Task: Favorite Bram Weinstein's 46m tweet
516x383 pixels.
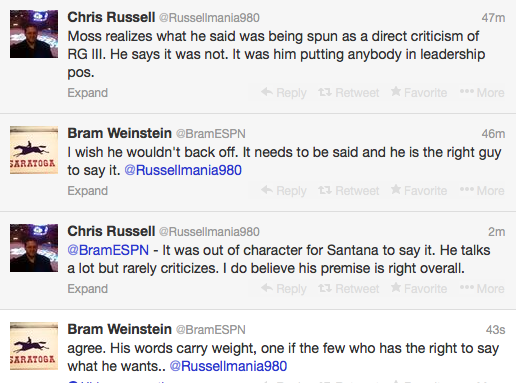Action: 419,190
